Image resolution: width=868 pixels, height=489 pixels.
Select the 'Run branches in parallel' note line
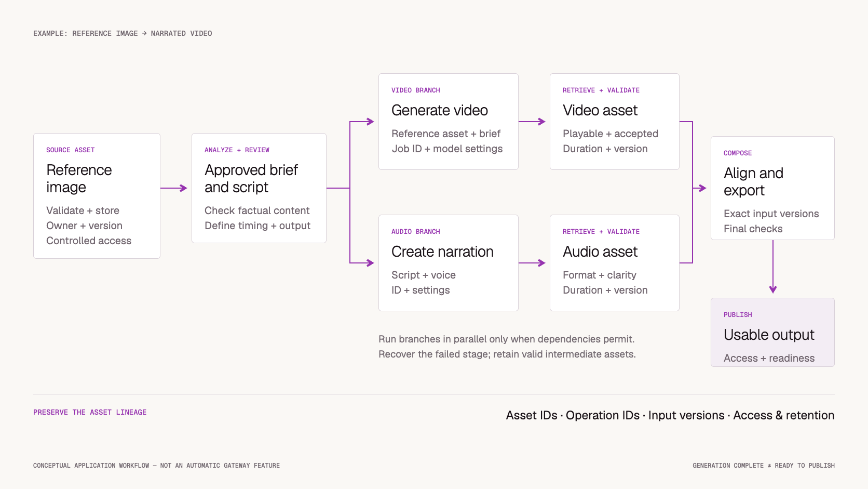pyautogui.click(x=507, y=339)
